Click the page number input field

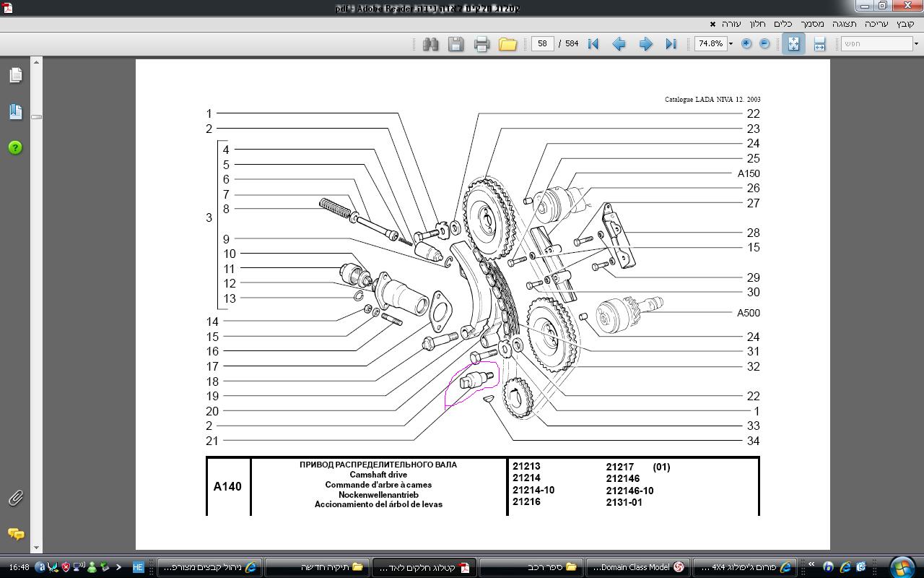coord(542,43)
